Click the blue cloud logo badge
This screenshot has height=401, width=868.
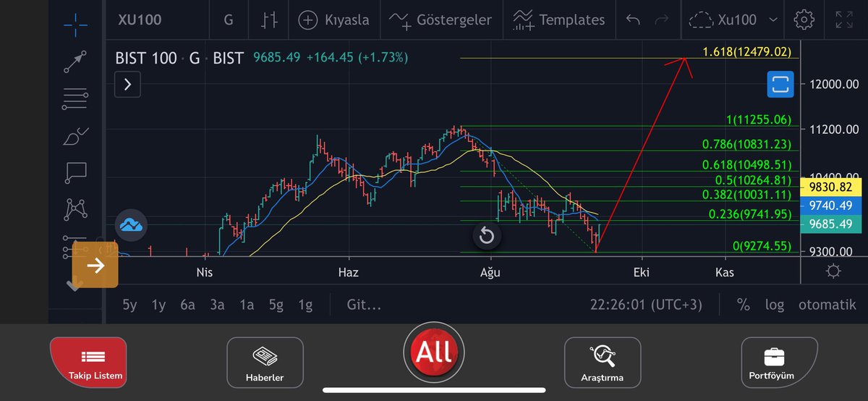[131, 226]
